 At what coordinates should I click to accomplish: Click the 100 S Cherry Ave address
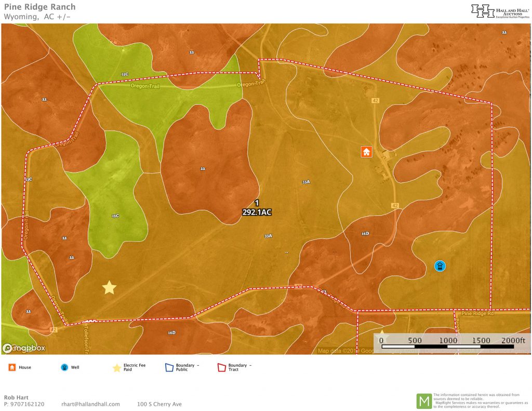(x=159, y=404)
